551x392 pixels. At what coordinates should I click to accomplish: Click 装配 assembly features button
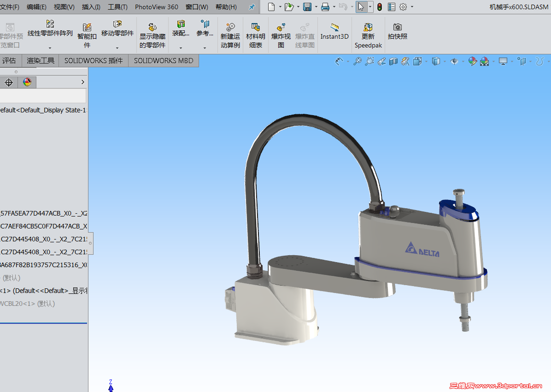[x=181, y=29]
